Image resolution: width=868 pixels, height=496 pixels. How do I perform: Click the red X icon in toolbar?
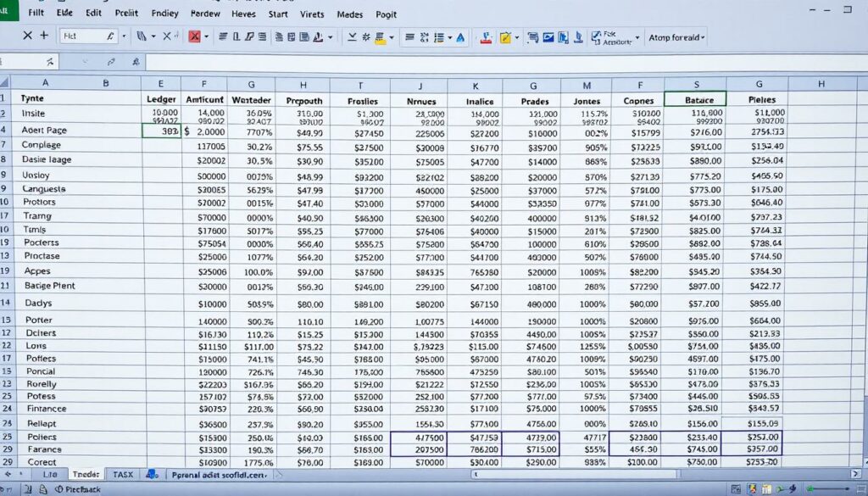pyautogui.click(x=196, y=36)
